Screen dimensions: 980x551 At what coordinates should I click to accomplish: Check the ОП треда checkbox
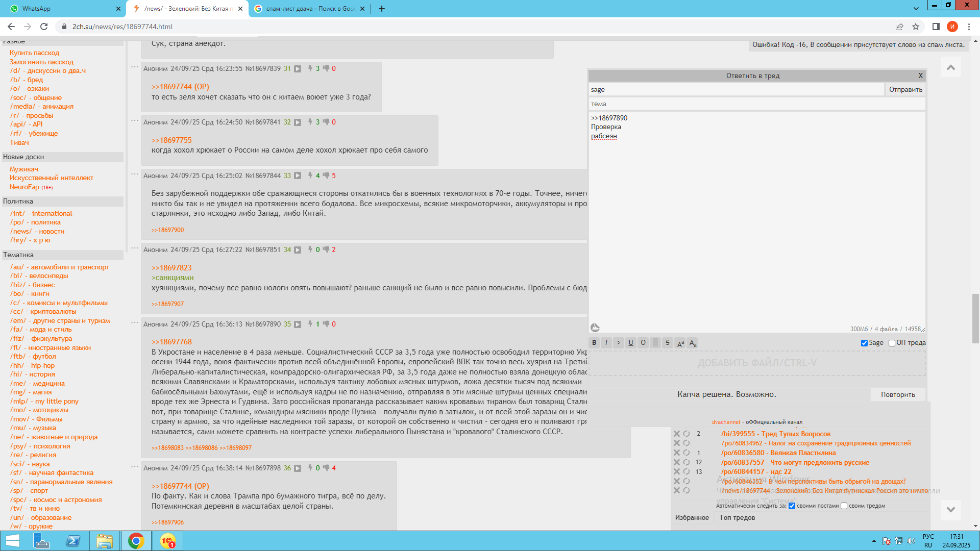[892, 343]
